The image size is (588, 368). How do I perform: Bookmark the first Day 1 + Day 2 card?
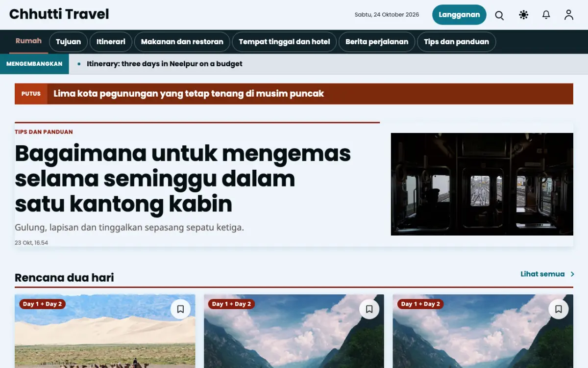point(180,309)
